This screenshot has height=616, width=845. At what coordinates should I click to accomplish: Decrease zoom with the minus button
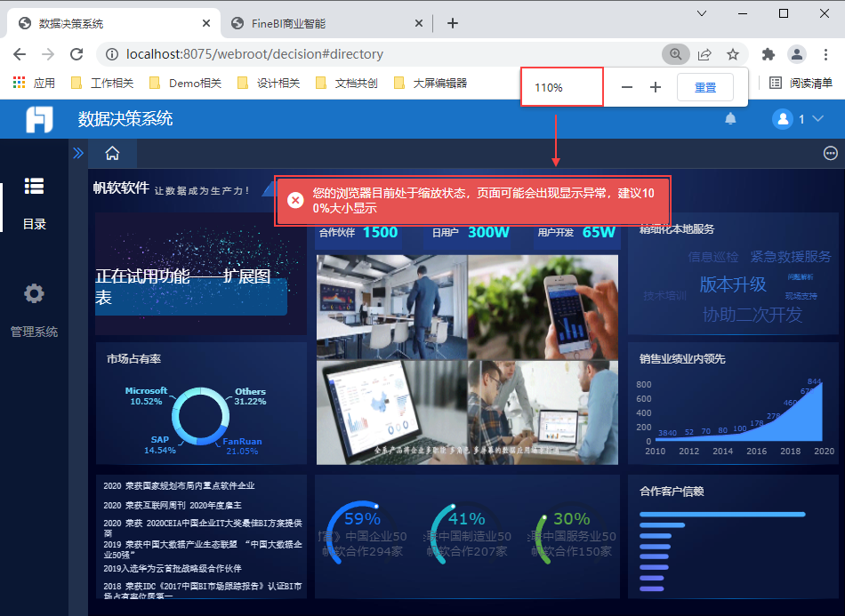coord(627,87)
